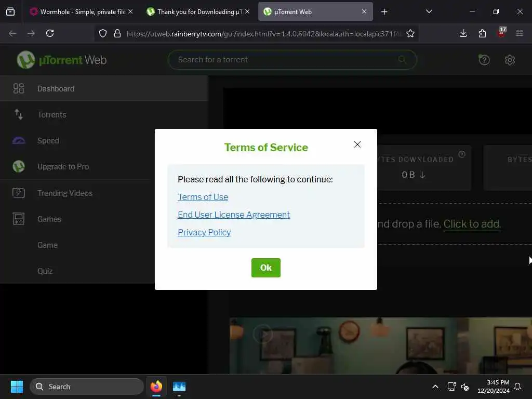Expand the list all tabs chevron
This screenshot has height=399, width=532.
tap(429, 11)
